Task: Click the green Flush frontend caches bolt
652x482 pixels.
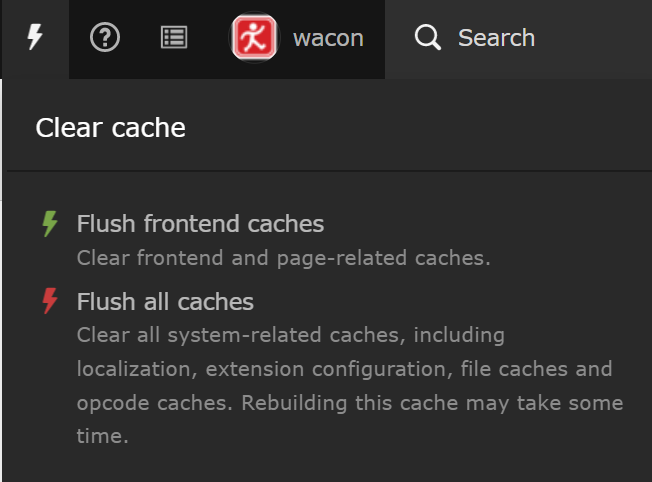Action: pyautogui.click(x=50, y=224)
